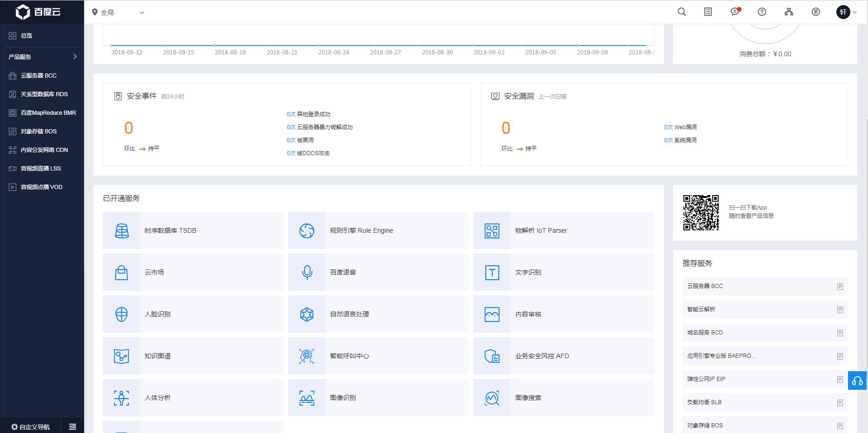Click the 知识图谱 graph icon
The height and width of the screenshot is (433, 868).
coord(121,356)
